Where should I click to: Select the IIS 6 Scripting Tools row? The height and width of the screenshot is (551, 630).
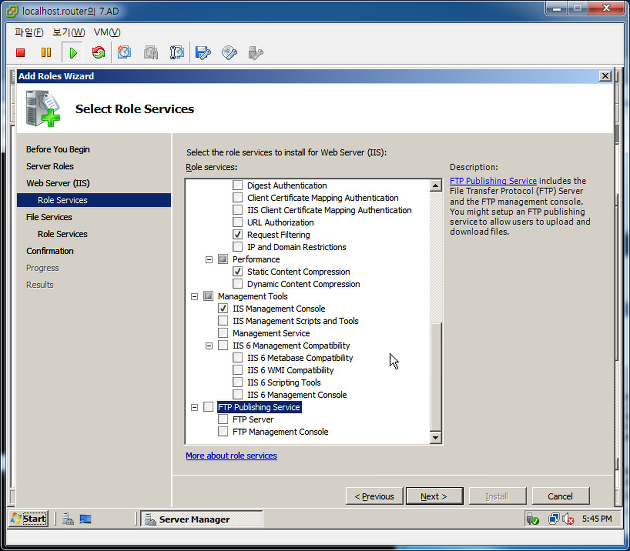click(x=284, y=382)
